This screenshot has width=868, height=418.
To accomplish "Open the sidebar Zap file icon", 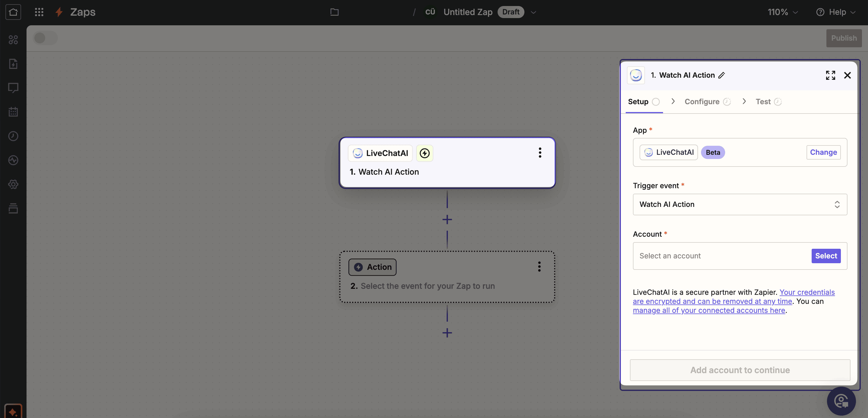I will [x=13, y=64].
